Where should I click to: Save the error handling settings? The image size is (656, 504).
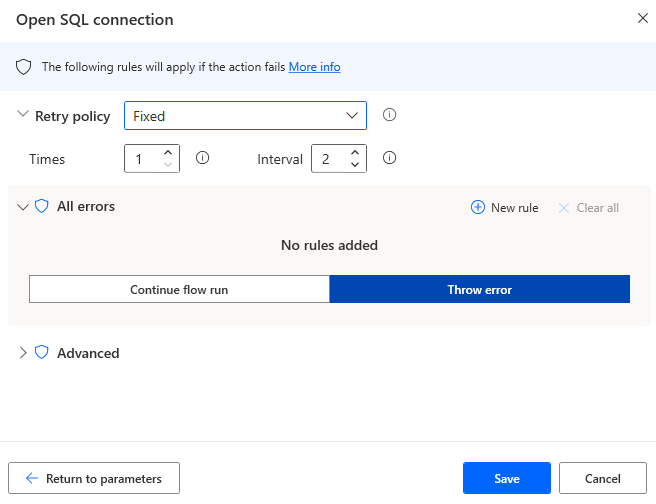[507, 478]
